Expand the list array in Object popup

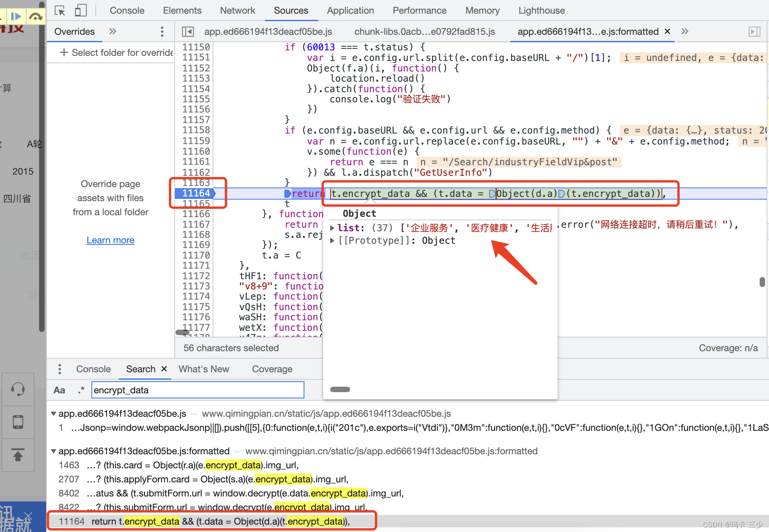pyautogui.click(x=332, y=228)
